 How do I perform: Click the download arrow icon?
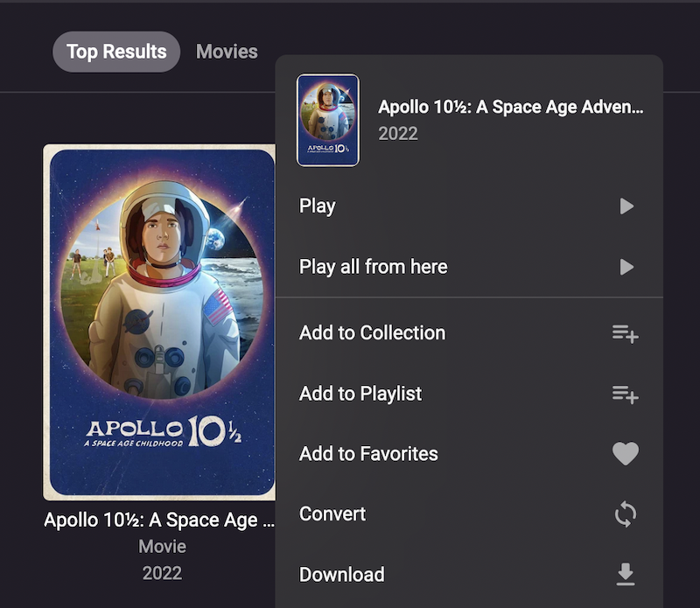pyautogui.click(x=625, y=574)
